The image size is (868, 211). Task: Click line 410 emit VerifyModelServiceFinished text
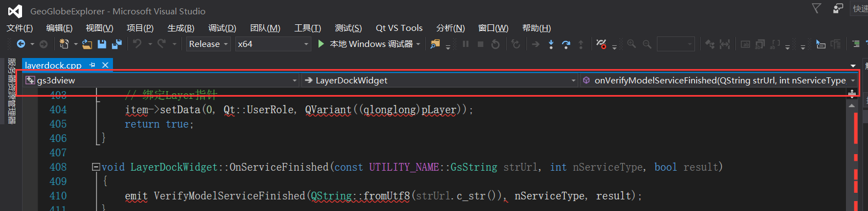click(x=384, y=196)
